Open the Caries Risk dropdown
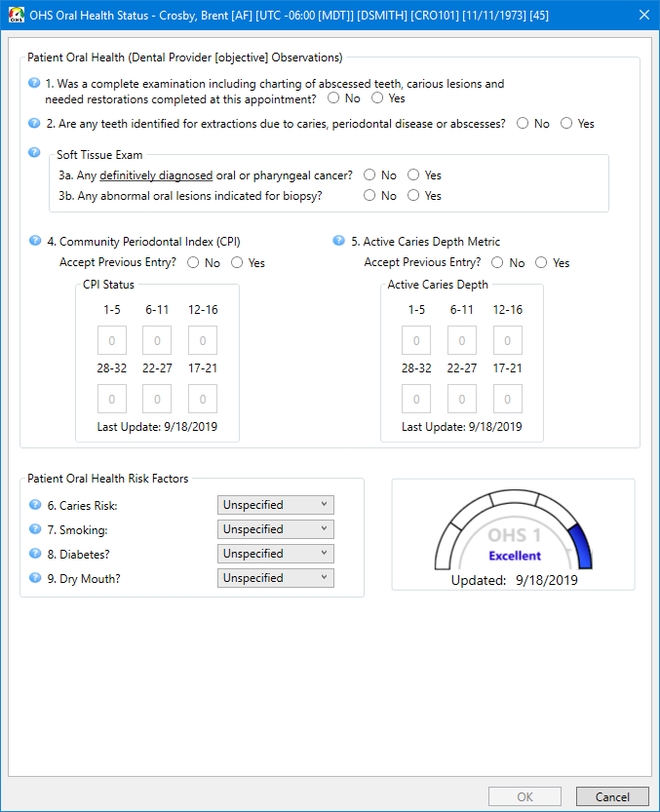 point(276,505)
